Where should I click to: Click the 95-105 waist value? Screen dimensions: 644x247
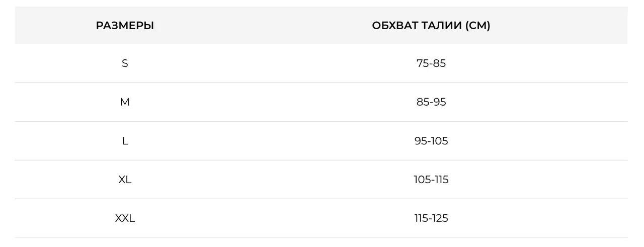[431, 141]
